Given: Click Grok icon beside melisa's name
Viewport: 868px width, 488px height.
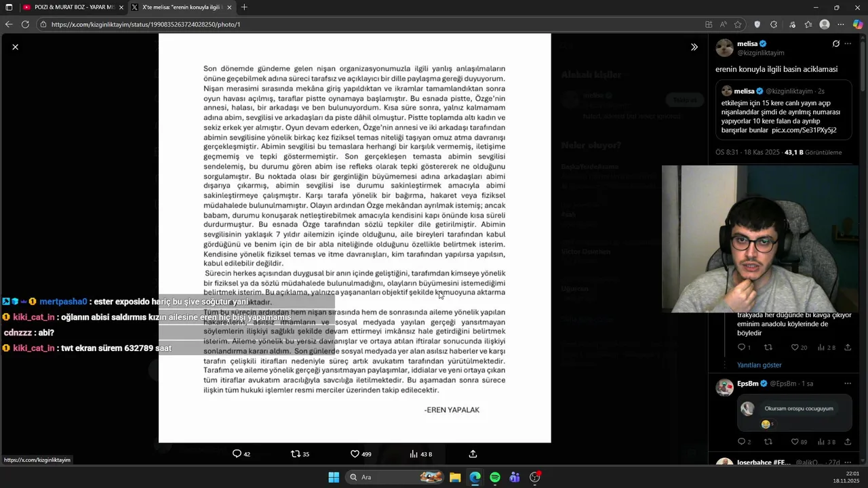Looking at the screenshot, I should [835, 44].
